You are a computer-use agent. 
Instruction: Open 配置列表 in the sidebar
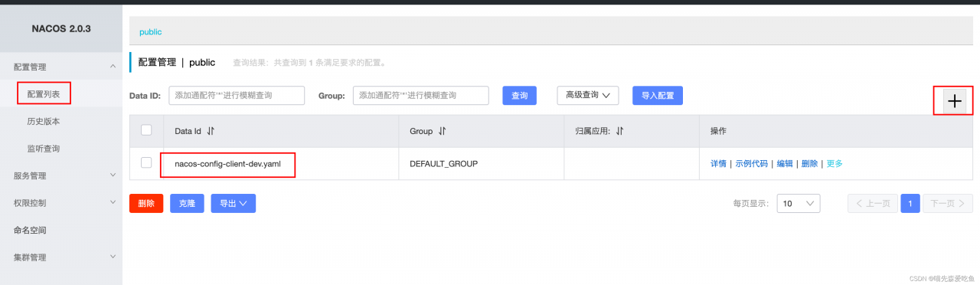[44, 93]
